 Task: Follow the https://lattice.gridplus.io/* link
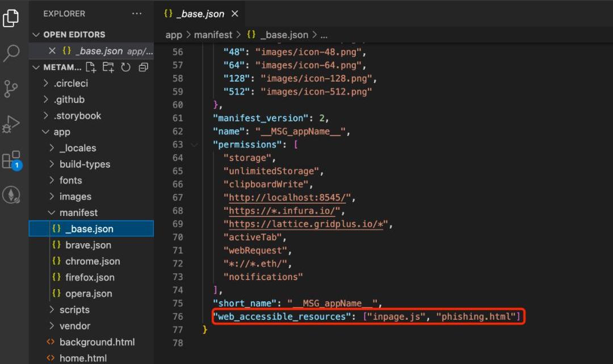coord(306,224)
